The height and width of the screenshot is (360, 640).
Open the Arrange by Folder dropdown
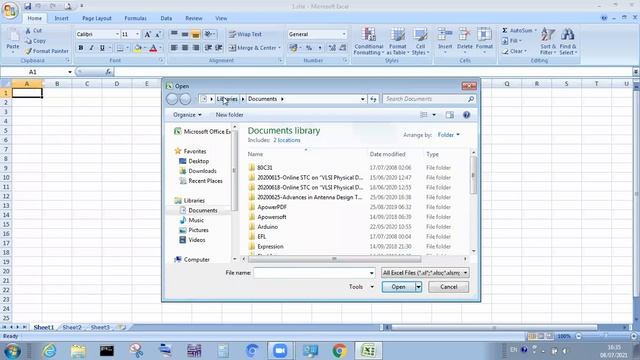point(449,135)
